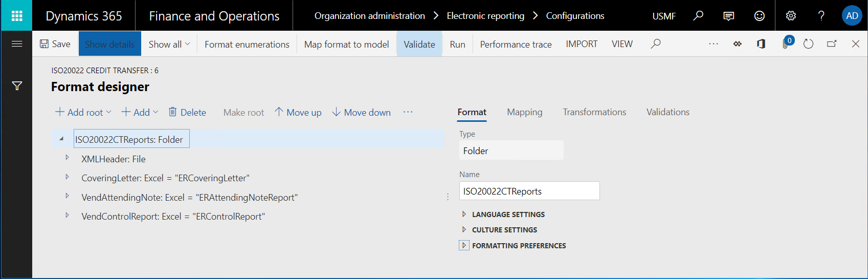Open the IMPORT menu
The image size is (868, 279).
pos(582,44)
